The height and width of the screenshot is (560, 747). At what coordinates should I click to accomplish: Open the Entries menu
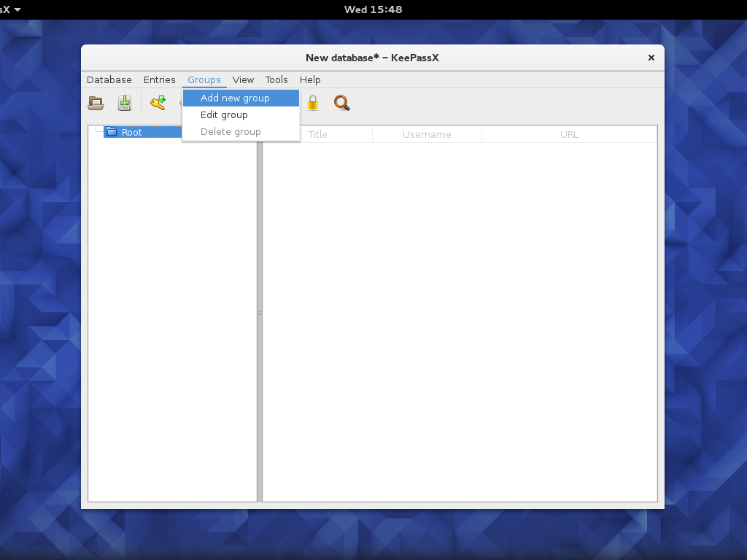[x=160, y=79]
